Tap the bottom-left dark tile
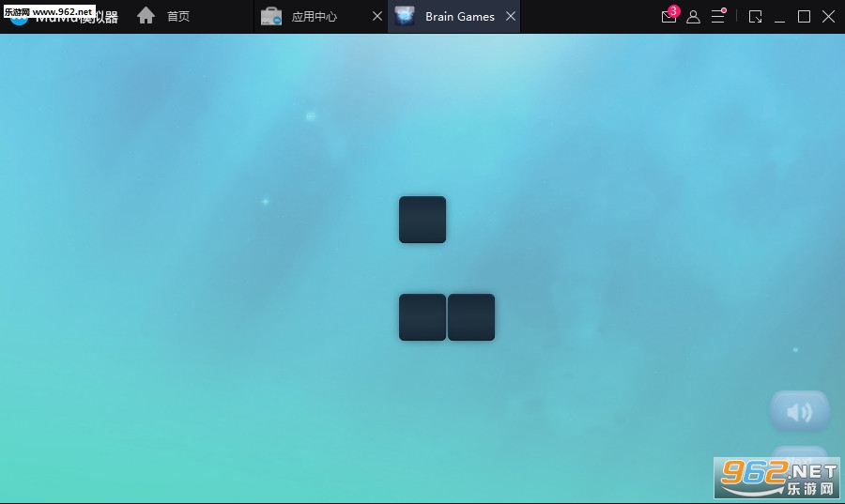845x504 pixels. point(422,317)
